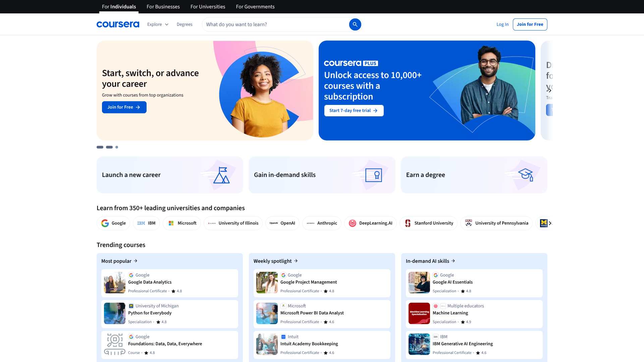This screenshot has width=644, height=362.
Task: Click the Microsoft partner icon
Action: click(171, 223)
